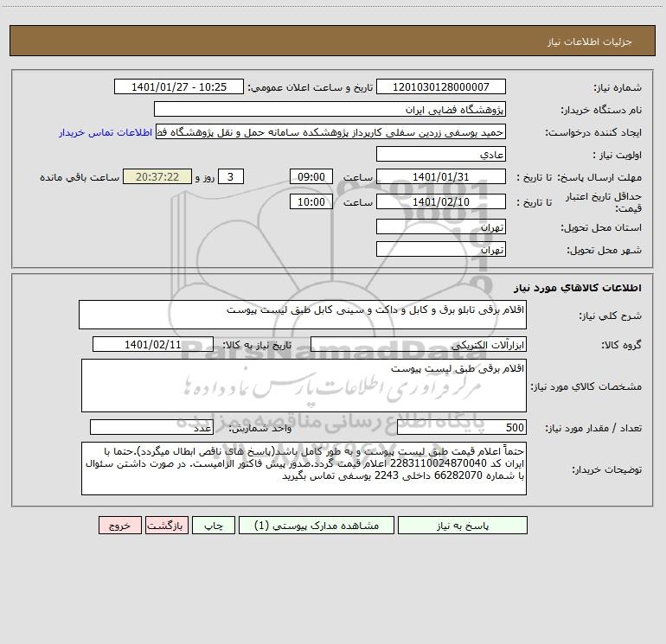
Task: Click the label 'شرح کلی نیاز:'
Action: point(611,316)
